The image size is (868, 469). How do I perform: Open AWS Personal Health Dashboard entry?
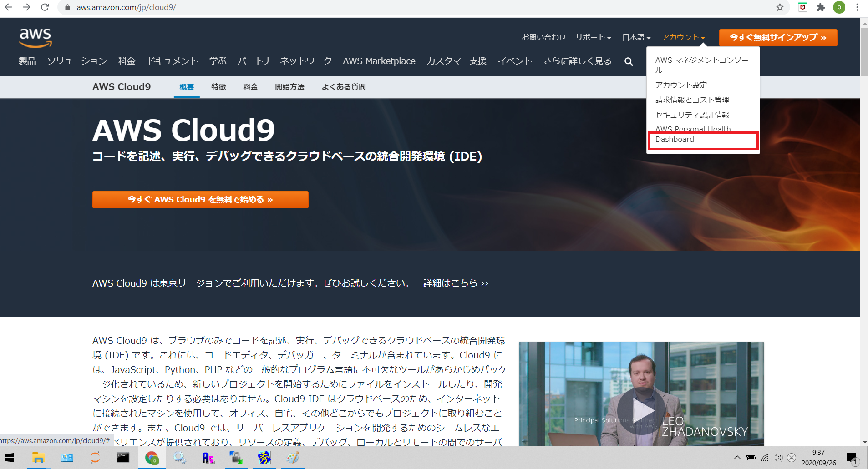(693, 134)
